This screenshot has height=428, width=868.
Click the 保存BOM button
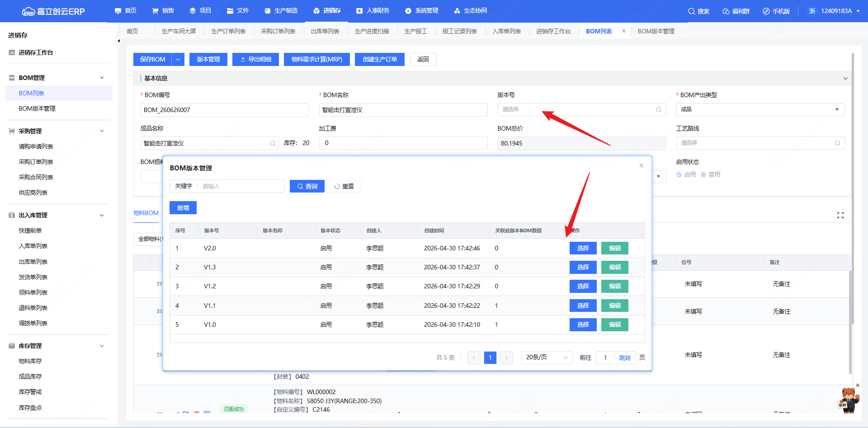pyautogui.click(x=153, y=59)
